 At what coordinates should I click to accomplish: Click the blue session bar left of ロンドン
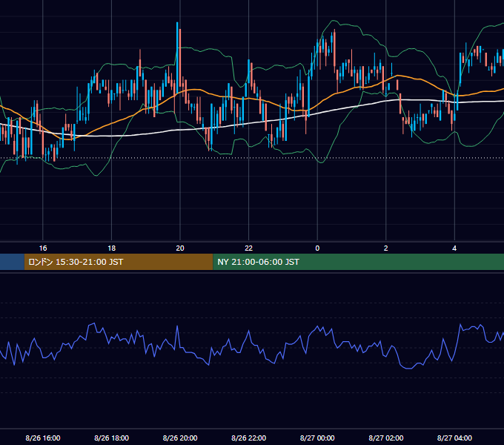click(x=12, y=262)
